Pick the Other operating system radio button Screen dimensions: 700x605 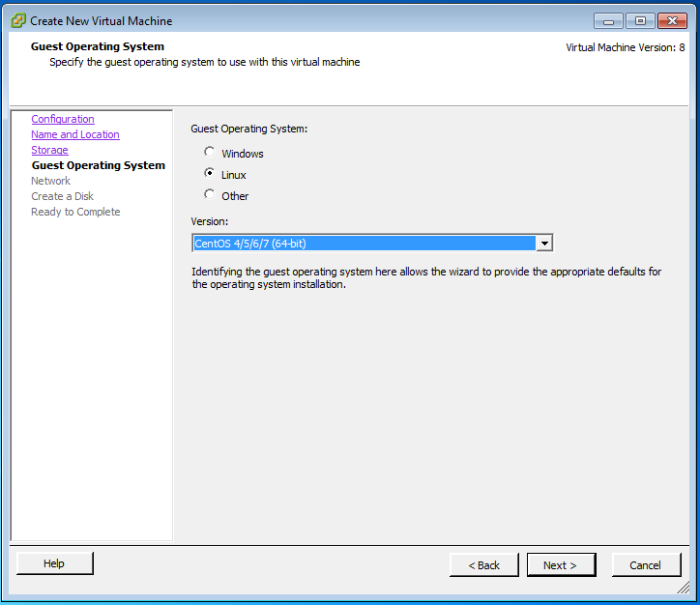210,194
